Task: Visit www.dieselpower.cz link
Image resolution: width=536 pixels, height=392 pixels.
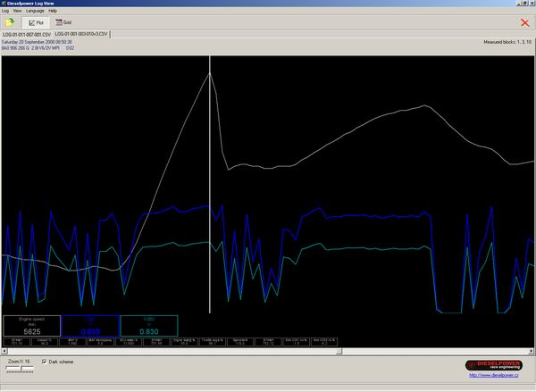Action: pyautogui.click(x=492, y=375)
